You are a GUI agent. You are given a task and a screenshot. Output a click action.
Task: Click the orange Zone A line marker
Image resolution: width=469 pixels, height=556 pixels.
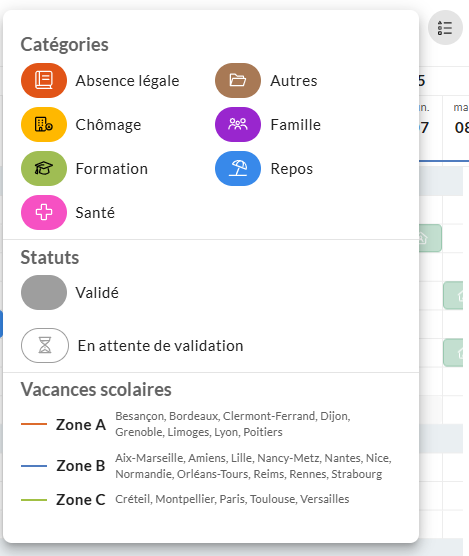pos(34,424)
